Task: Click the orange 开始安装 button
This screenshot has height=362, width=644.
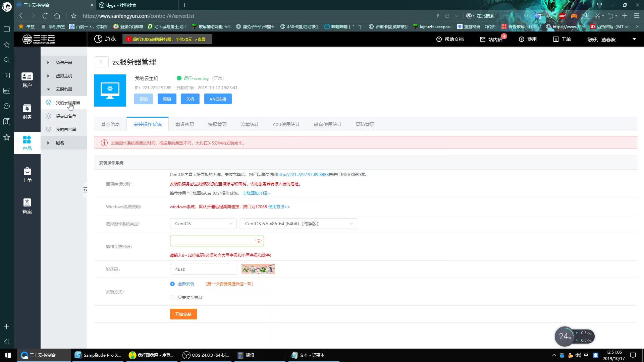Action: [183, 314]
